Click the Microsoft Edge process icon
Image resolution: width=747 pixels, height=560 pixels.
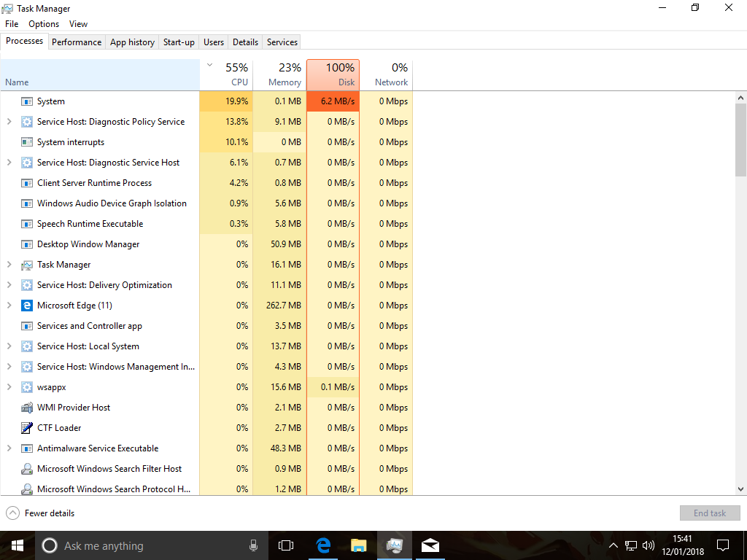27,306
